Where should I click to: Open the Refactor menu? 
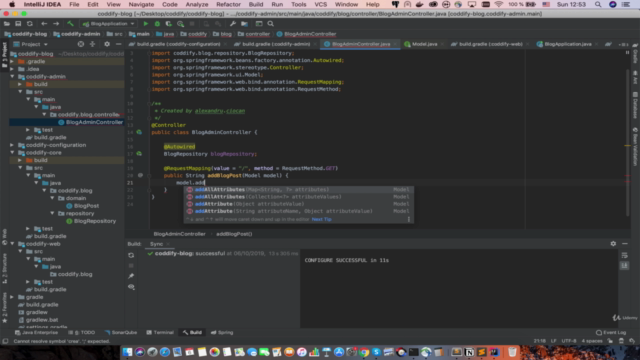point(228,4)
